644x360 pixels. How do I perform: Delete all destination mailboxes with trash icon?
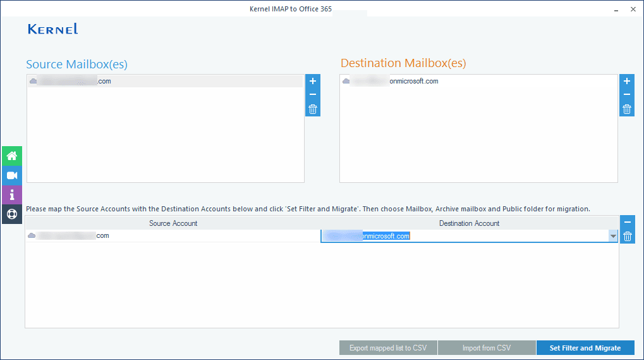(x=627, y=109)
